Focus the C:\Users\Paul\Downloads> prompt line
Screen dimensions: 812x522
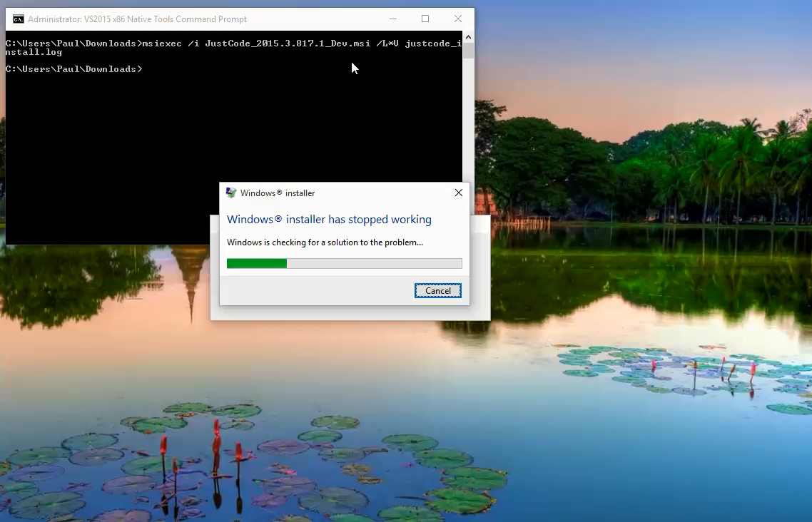point(73,68)
